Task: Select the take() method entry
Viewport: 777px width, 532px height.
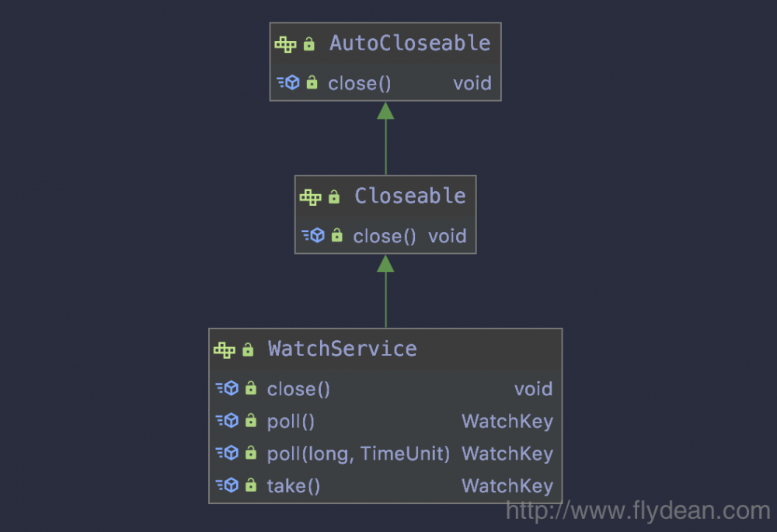Action: 293,486
